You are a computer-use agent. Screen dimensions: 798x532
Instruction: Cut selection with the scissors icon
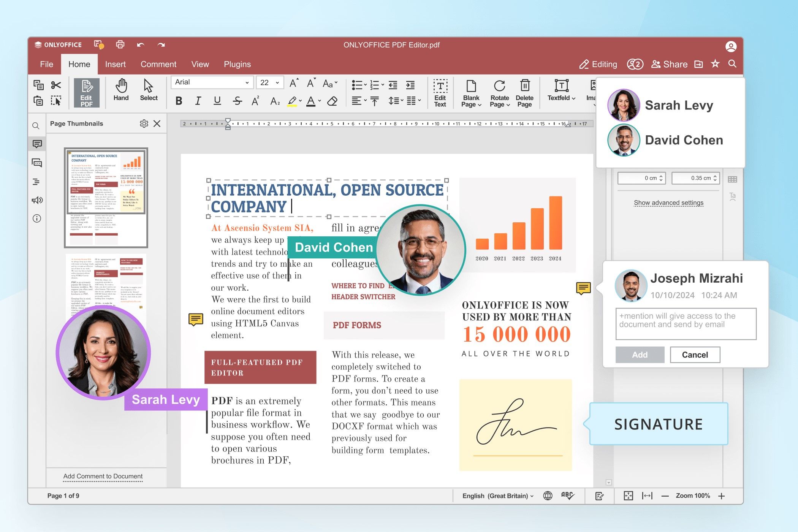[56, 85]
